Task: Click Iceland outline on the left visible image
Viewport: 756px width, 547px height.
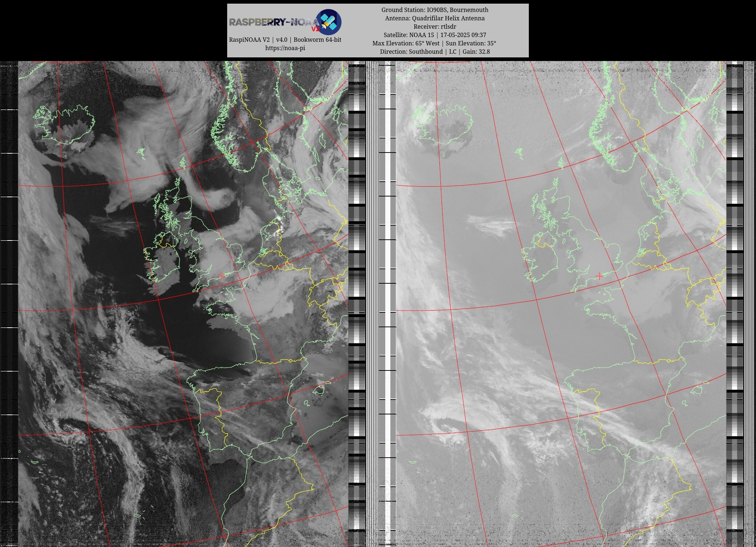Action: pyautogui.click(x=64, y=124)
